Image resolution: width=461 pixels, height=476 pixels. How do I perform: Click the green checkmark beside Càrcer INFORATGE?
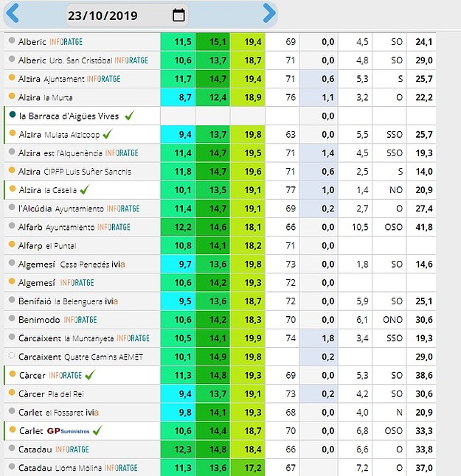tap(90, 375)
